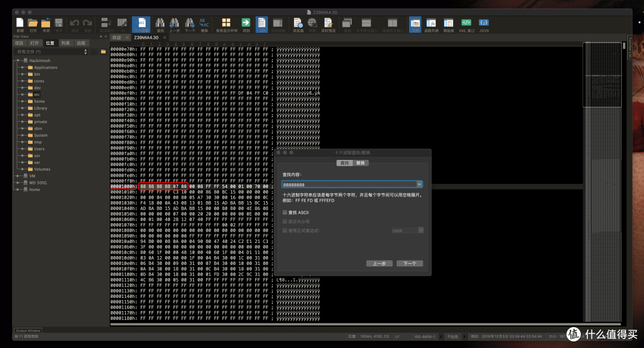Image resolution: width=644 pixels, height=348 pixels.
Task: Select the home drive in tree
Action: click(35, 189)
